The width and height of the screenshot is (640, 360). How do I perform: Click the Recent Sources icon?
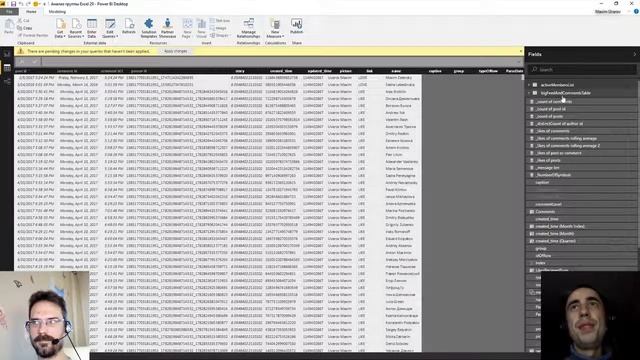click(76, 24)
